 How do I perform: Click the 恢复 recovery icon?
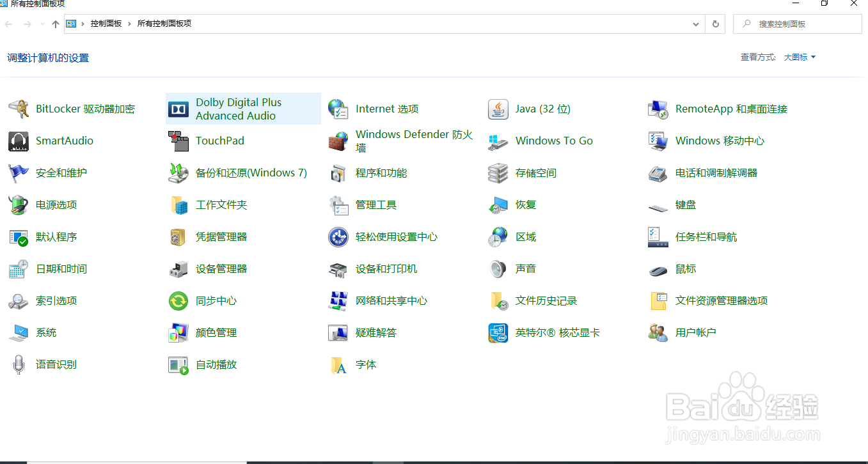tap(498, 205)
